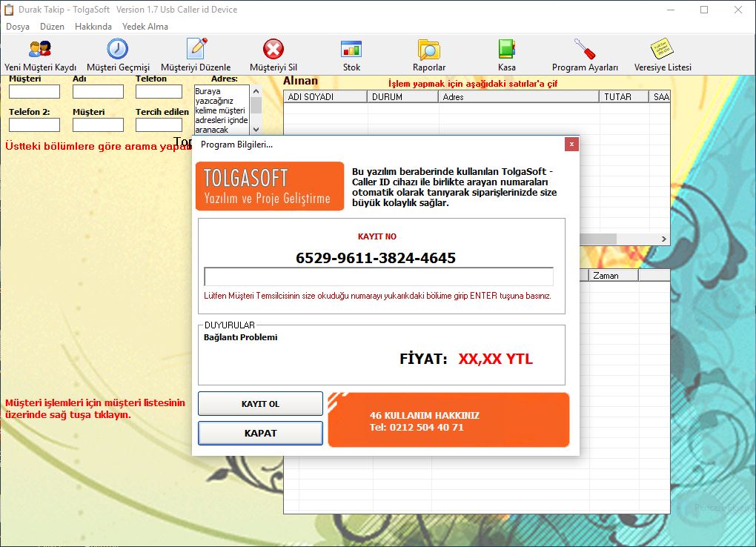
Task: Click right arrow of table horizontal scrollbar
Action: point(664,239)
